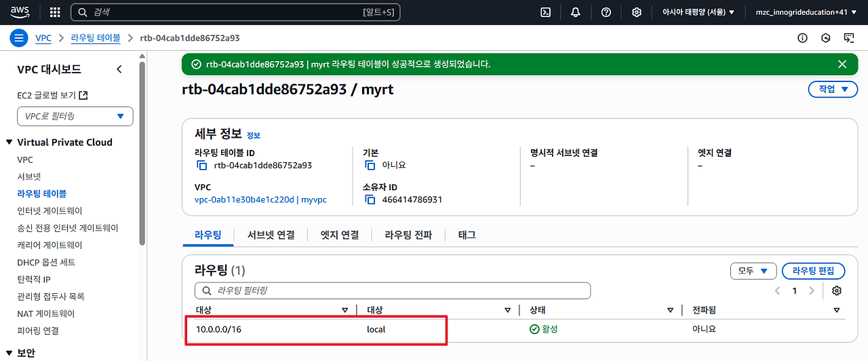The image size is (868, 361).
Task: Open the region selector 아시아 태평양 (서울)
Action: click(x=698, y=12)
